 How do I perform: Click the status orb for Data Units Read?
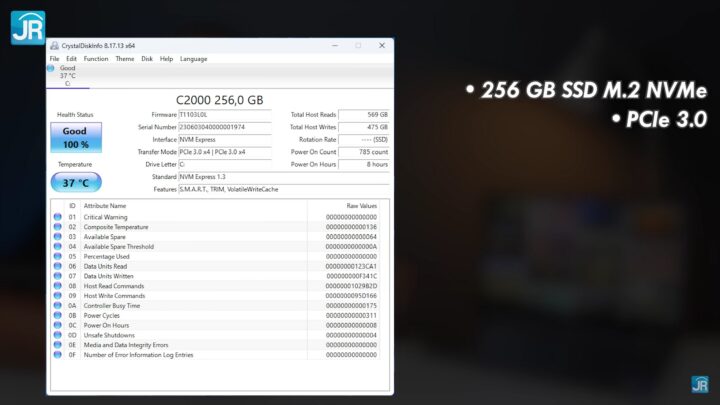pyautogui.click(x=57, y=266)
